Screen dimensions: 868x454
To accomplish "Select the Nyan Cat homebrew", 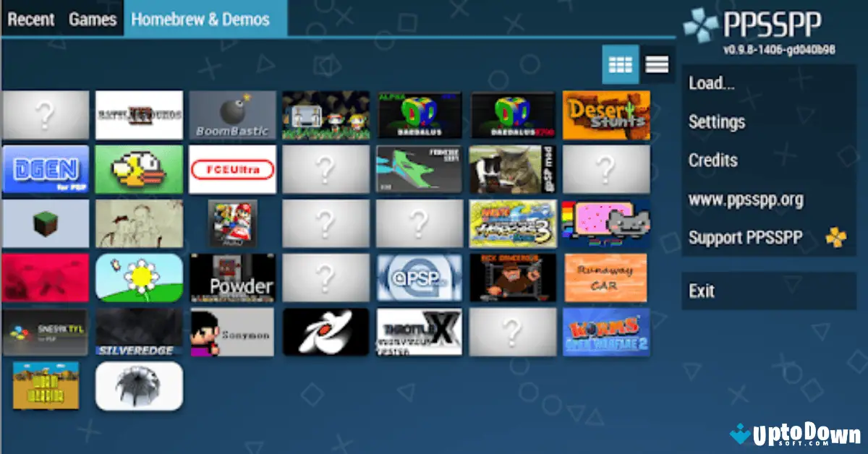I will pyautogui.click(x=605, y=223).
